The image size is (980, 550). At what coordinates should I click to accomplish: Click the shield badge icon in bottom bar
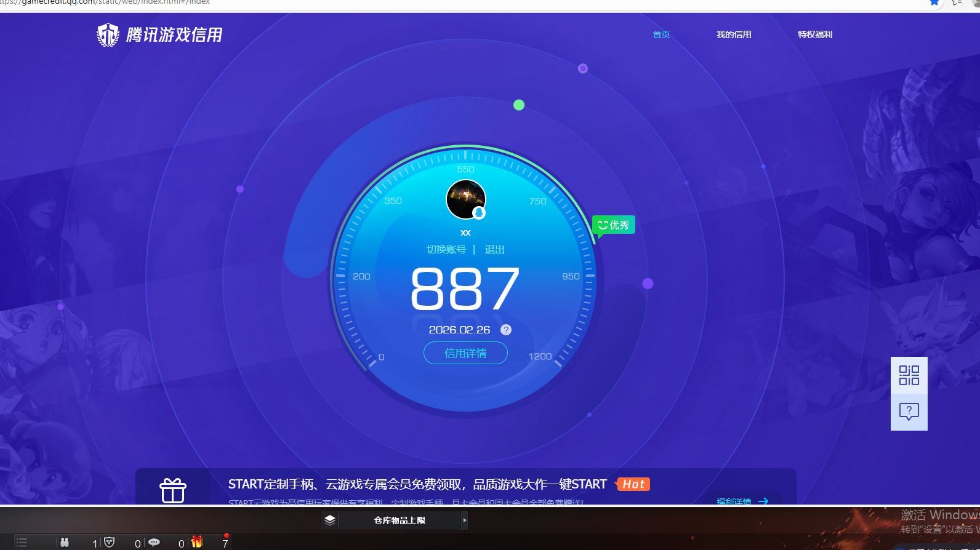click(110, 542)
